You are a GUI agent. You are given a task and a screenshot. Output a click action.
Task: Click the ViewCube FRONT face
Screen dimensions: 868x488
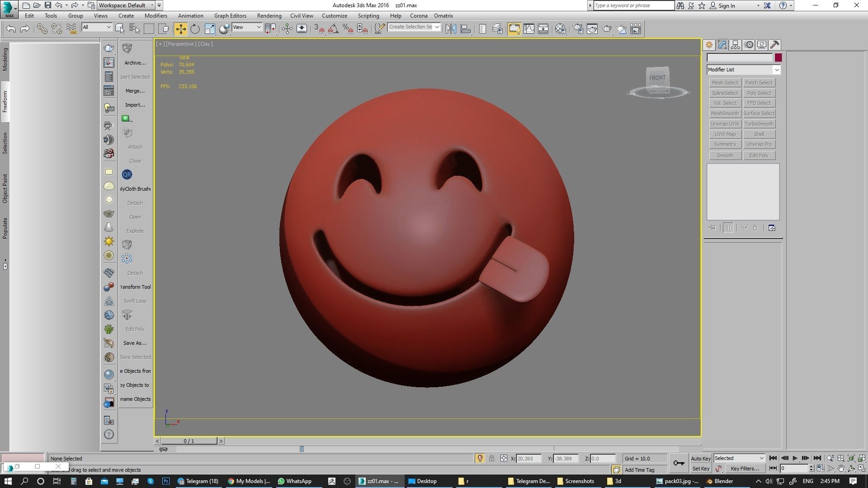657,77
